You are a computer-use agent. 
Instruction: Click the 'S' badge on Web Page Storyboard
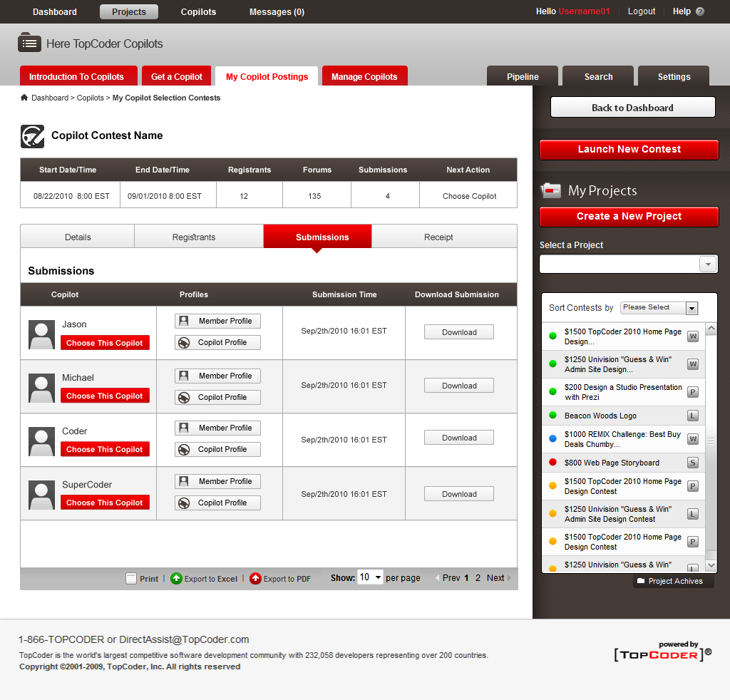pos(692,463)
